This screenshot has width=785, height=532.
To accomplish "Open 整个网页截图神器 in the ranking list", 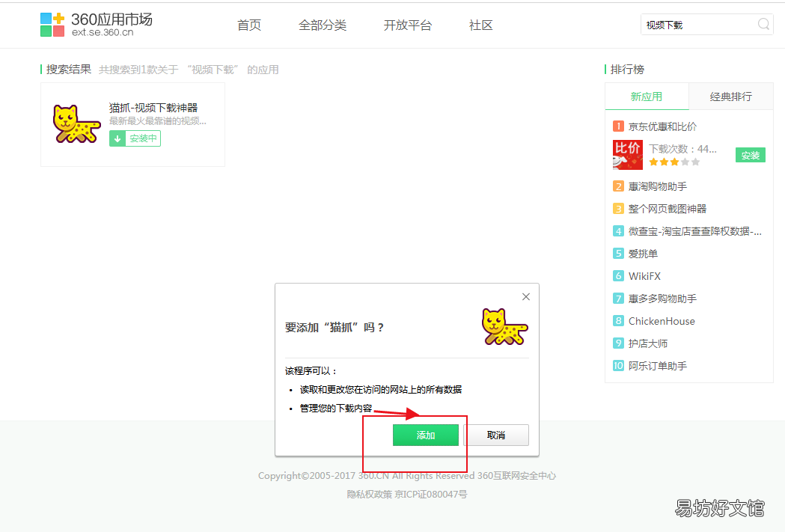I will pos(668,209).
